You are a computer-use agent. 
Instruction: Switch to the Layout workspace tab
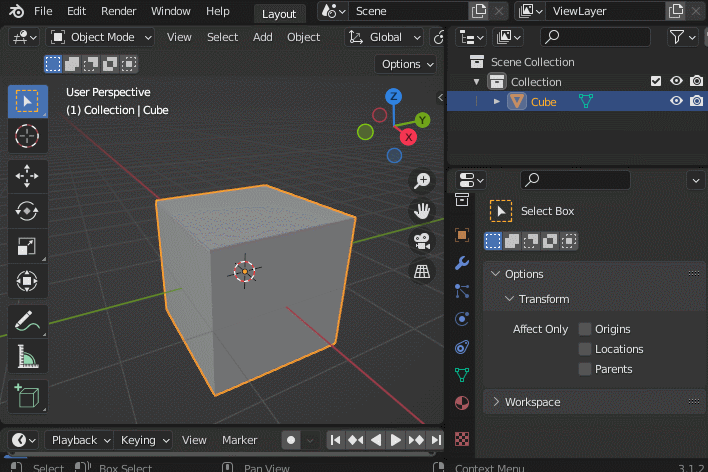pyautogui.click(x=279, y=13)
